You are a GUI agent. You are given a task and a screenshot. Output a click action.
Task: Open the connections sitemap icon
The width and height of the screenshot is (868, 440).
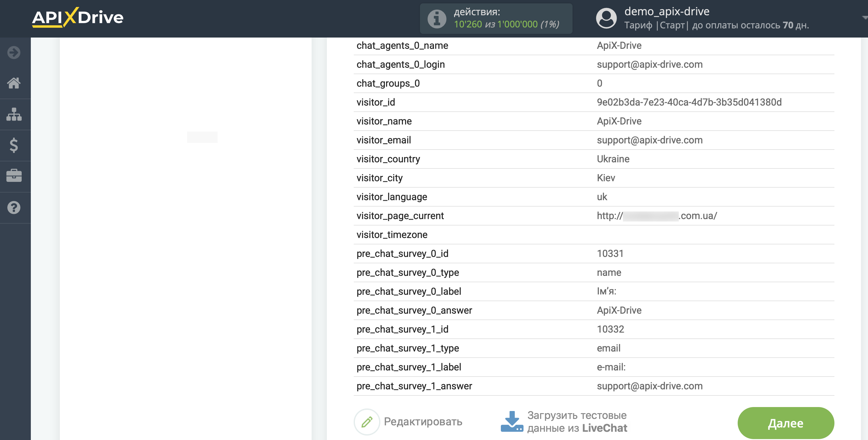click(14, 114)
